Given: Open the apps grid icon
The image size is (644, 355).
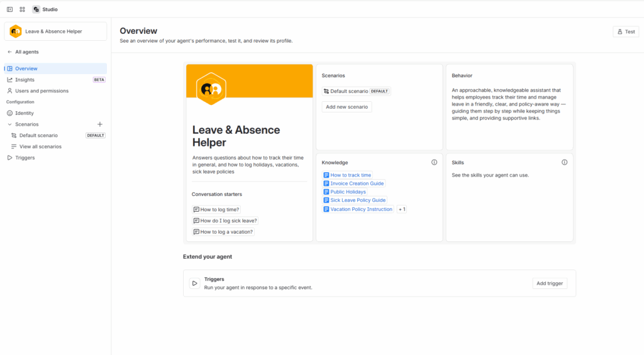Looking at the screenshot, I should 22,9.
